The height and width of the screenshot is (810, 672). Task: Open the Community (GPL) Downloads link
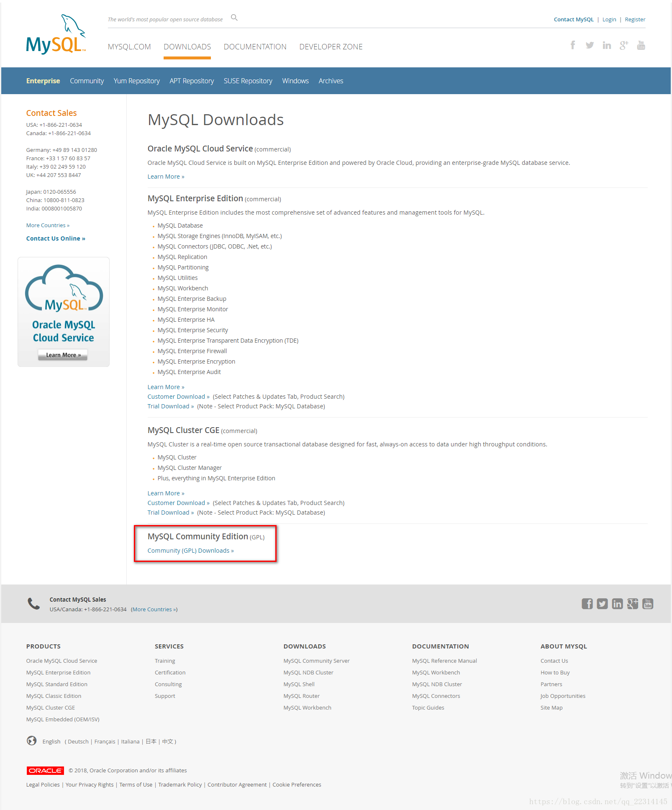pyautogui.click(x=190, y=551)
